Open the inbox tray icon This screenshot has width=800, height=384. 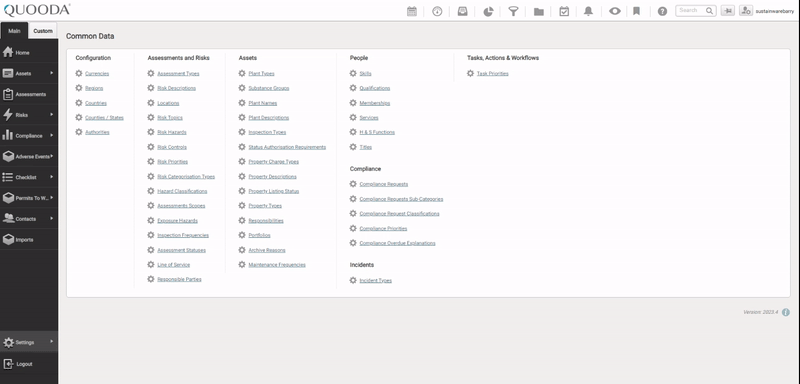pyautogui.click(x=463, y=11)
